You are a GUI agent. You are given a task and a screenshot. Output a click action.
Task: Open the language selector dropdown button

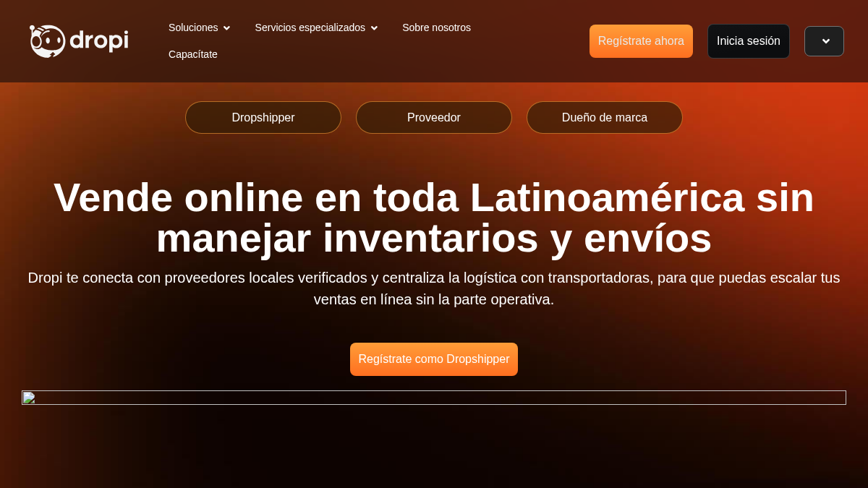tap(824, 41)
